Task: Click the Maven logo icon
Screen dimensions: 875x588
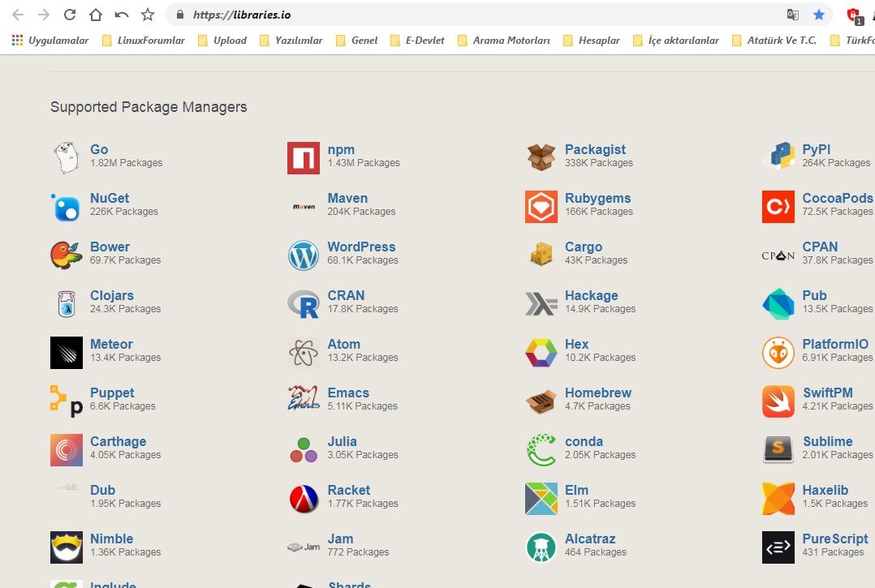Action: [x=304, y=207]
